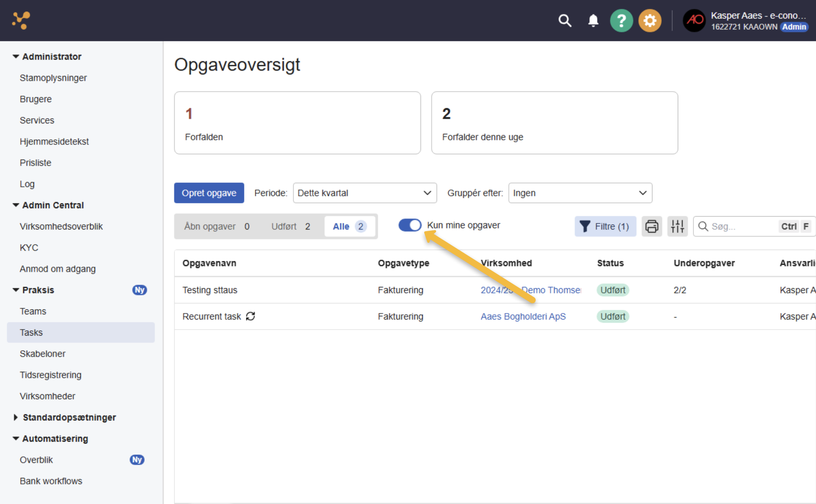The height and width of the screenshot is (504, 816).
Task: Click the Virksomhed column header
Action: pyautogui.click(x=506, y=263)
